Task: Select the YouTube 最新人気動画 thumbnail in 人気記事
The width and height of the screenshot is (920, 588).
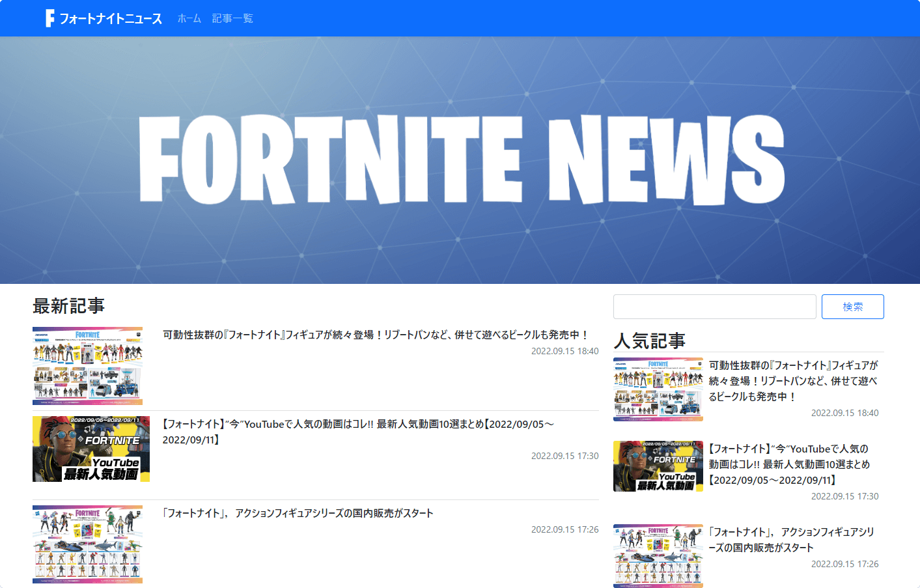Action: [x=658, y=466]
